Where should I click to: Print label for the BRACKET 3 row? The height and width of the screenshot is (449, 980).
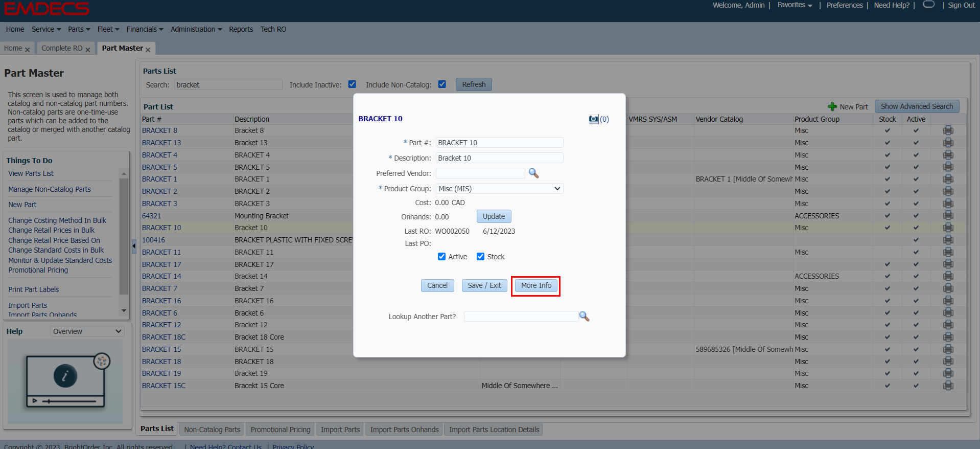tap(948, 204)
